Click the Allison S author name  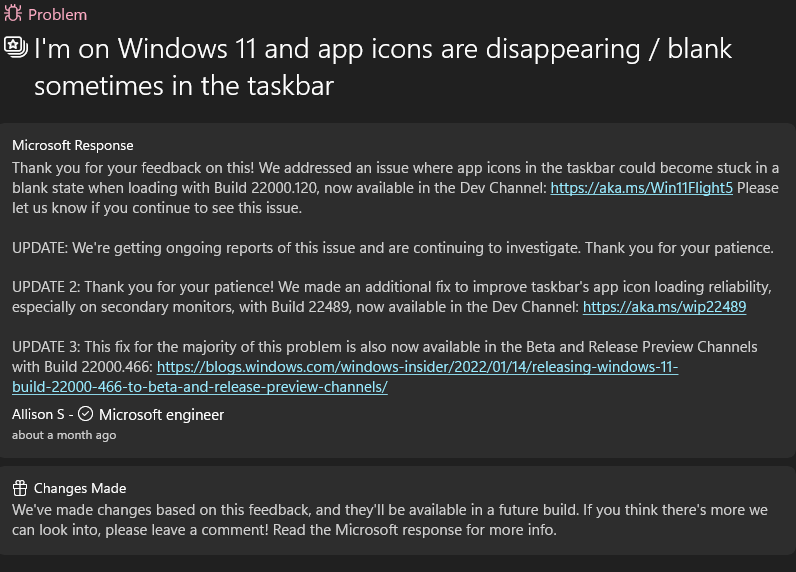click(38, 415)
